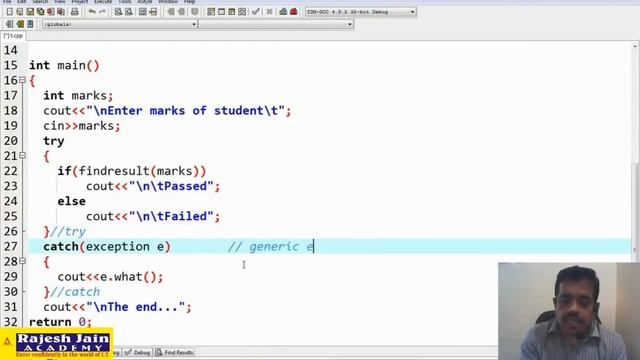This screenshot has width=640, height=360.
Task: Click the Rebuild All icon
Action: point(242,12)
